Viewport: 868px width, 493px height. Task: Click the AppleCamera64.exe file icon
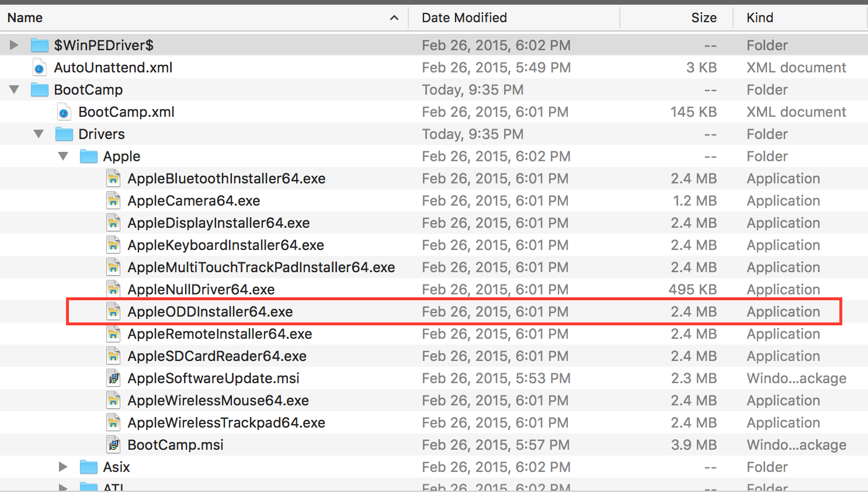[113, 200]
